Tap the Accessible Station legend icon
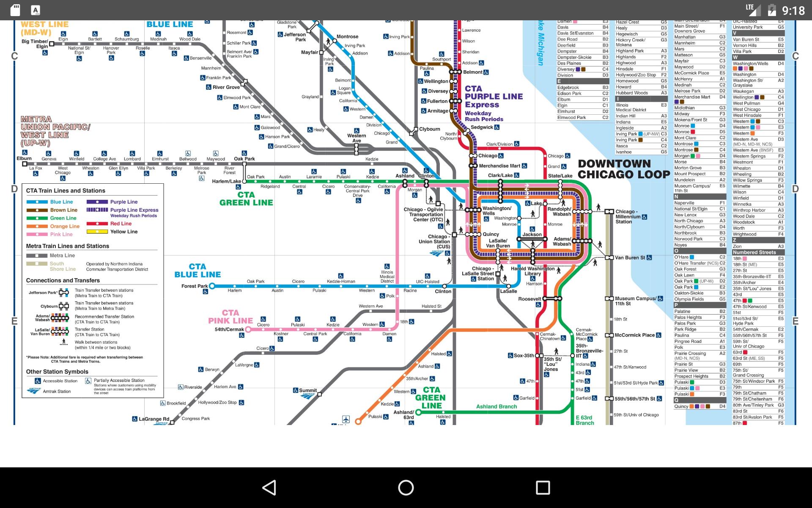 pyautogui.click(x=38, y=381)
